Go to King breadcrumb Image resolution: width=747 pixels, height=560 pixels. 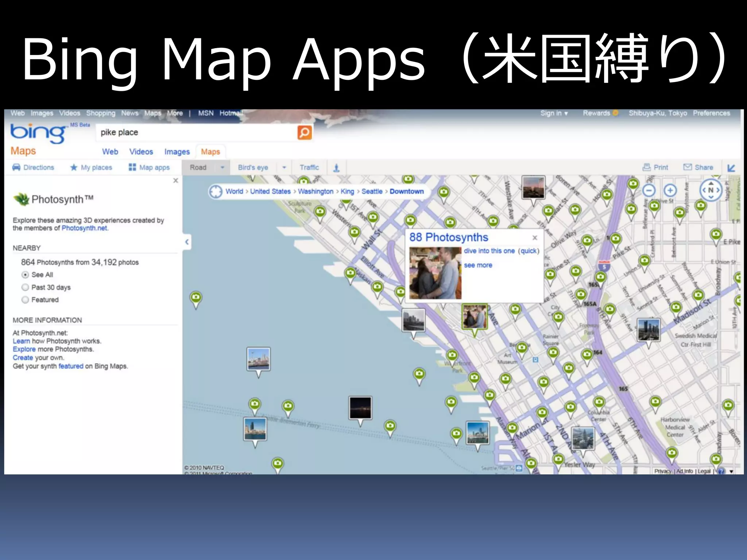tap(347, 191)
